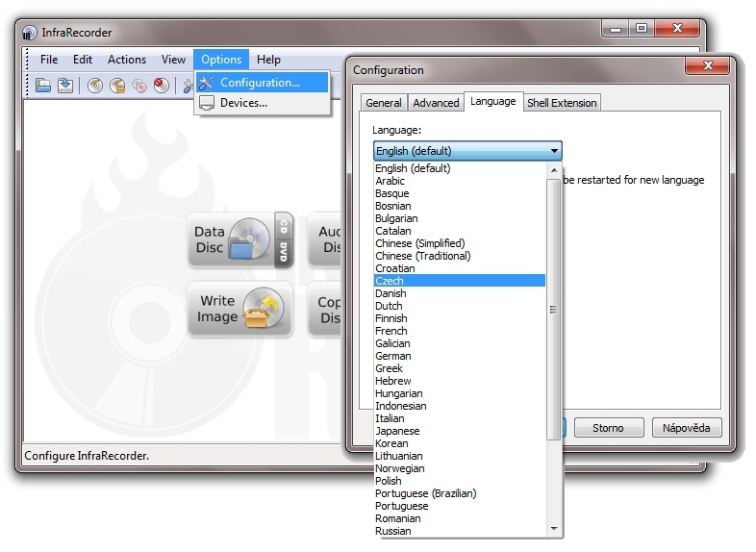The height and width of the screenshot is (552, 756).
Task: Click the red erase disc toolbar icon
Action: [161, 86]
